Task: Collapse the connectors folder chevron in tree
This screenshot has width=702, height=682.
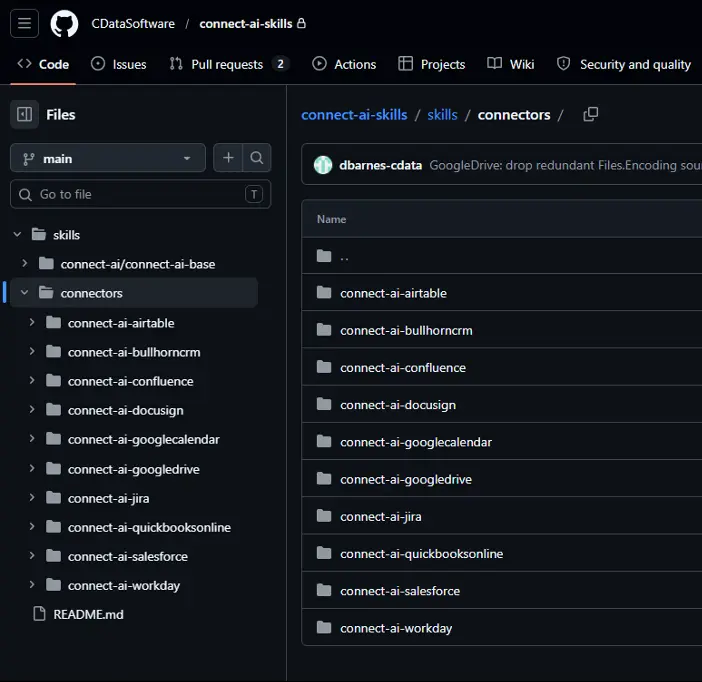Action: [x=25, y=292]
